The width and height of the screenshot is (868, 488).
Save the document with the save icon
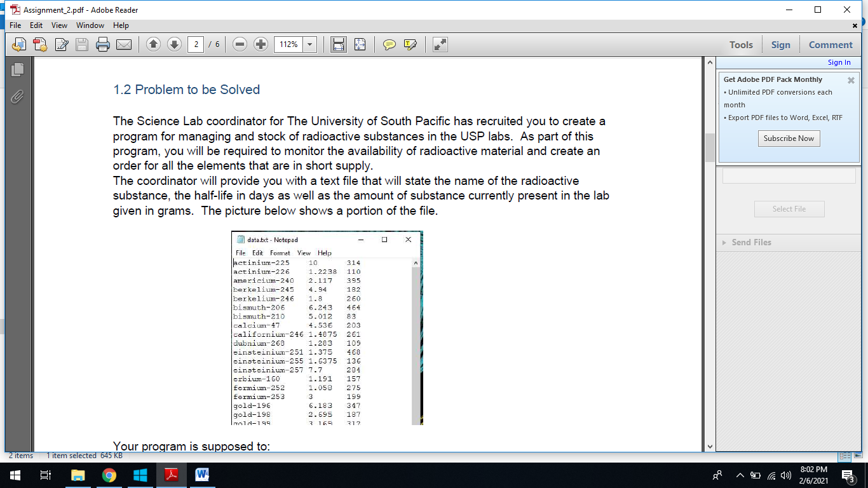tap(82, 44)
